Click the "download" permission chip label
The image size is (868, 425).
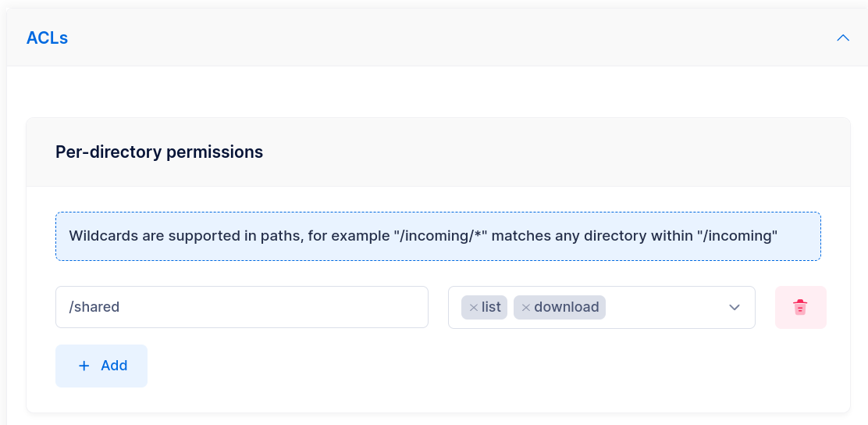pos(566,307)
